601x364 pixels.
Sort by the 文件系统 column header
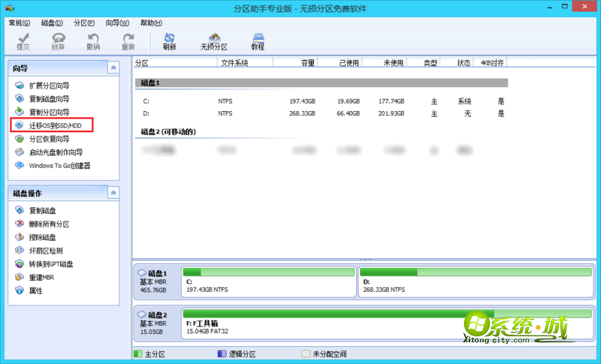pyautogui.click(x=245, y=63)
